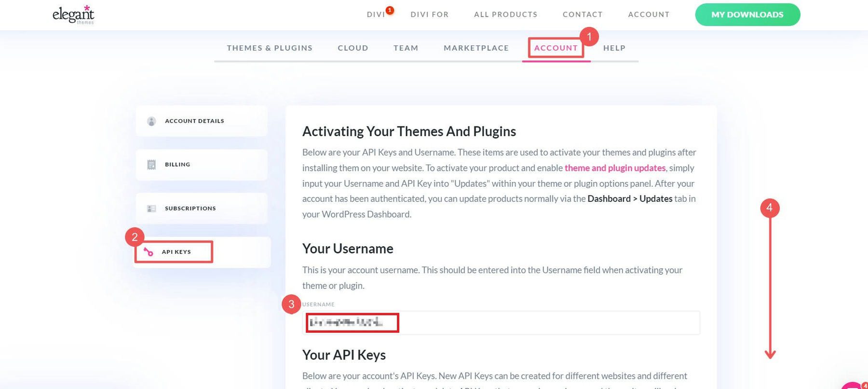Click the Activating Your Themes And Plugins heading
Screen dimensions: 868x389
point(409,131)
